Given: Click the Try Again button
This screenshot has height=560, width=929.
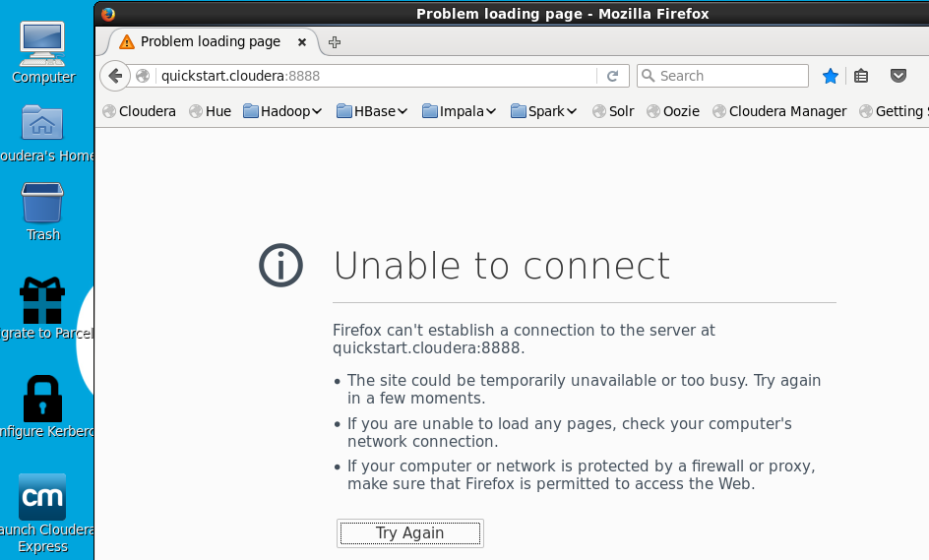Looking at the screenshot, I should (x=410, y=533).
